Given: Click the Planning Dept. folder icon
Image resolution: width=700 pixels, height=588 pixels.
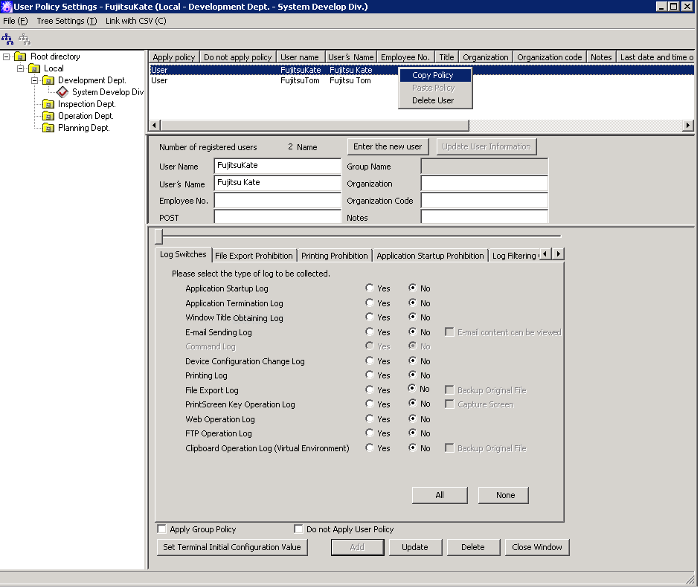Looking at the screenshot, I should 48,128.
